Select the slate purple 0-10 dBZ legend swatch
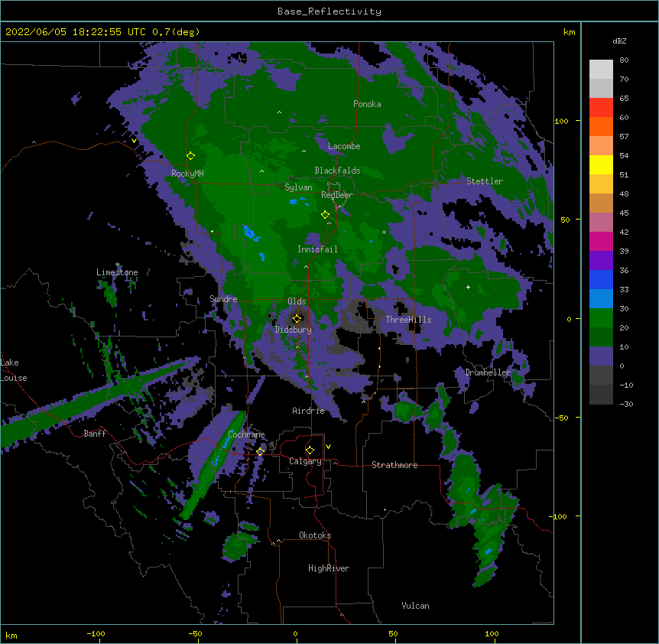This screenshot has width=659, height=644. (x=601, y=356)
